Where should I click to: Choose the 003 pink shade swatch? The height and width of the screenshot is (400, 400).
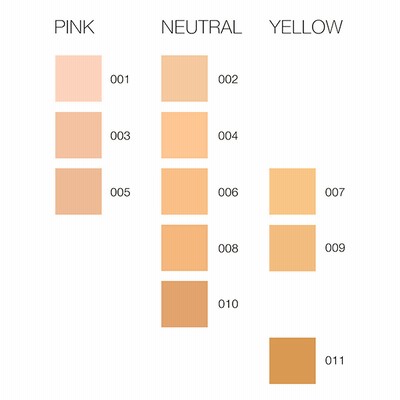78,135
